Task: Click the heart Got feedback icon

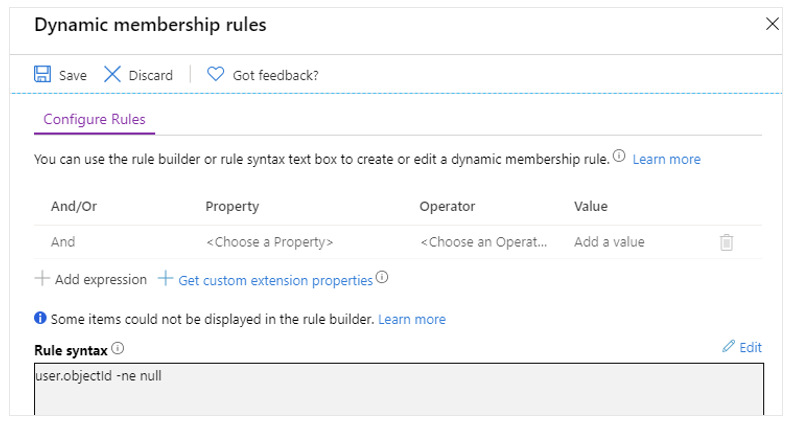Action: click(x=216, y=75)
